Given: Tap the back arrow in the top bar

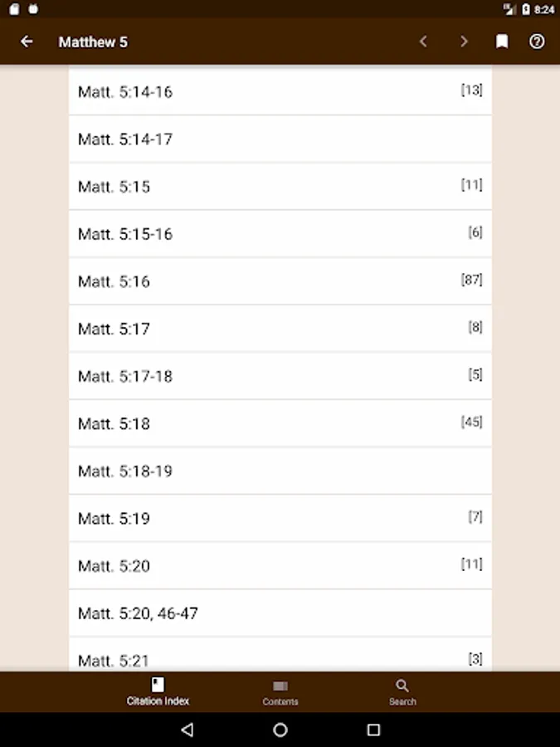Looking at the screenshot, I should (27, 41).
